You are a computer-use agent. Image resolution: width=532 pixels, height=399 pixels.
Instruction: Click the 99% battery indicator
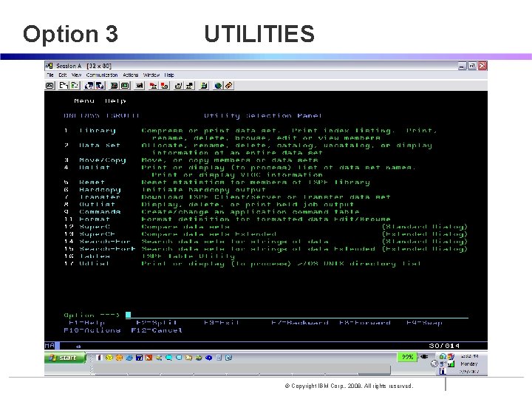pyautogui.click(x=407, y=357)
